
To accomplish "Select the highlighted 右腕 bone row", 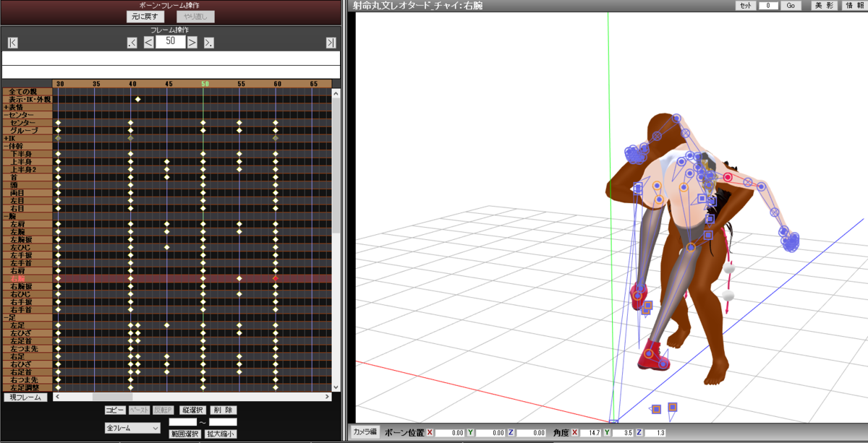I will [x=27, y=278].
